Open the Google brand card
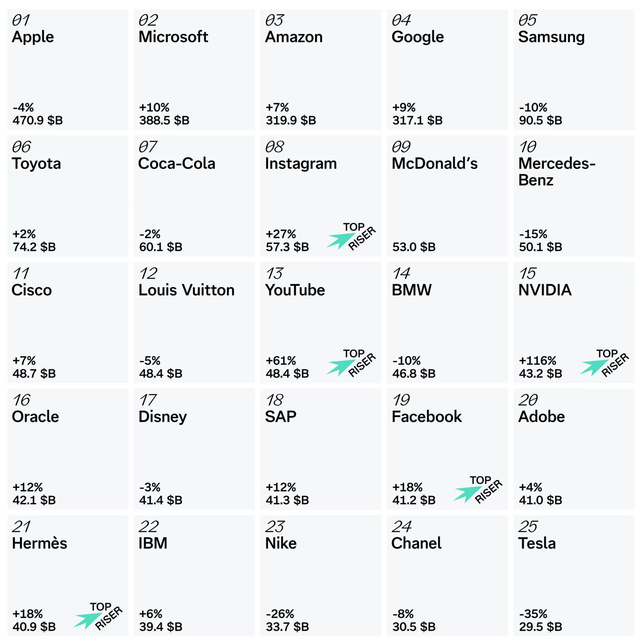 pos(447,70)
